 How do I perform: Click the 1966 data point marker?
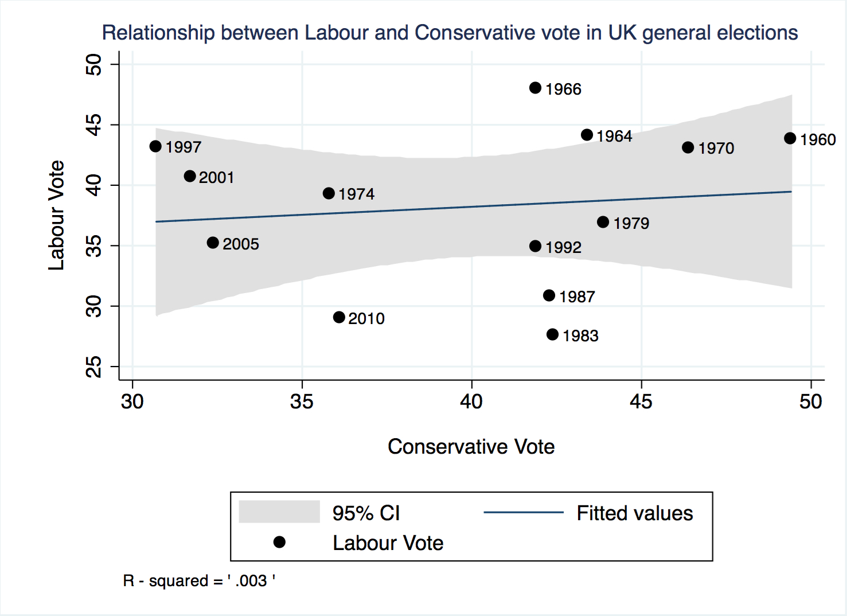535,88
